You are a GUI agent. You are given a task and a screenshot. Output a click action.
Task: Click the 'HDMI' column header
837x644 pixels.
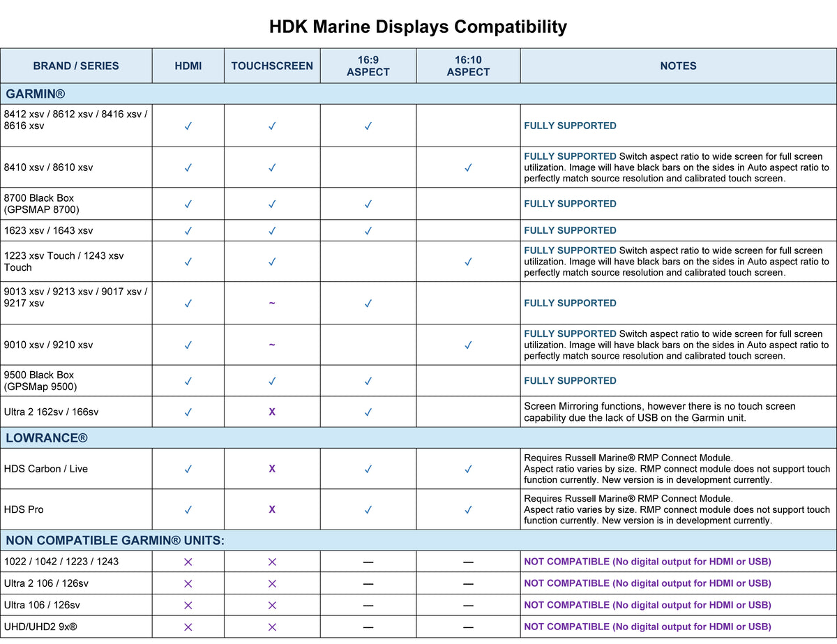point(188,66)
